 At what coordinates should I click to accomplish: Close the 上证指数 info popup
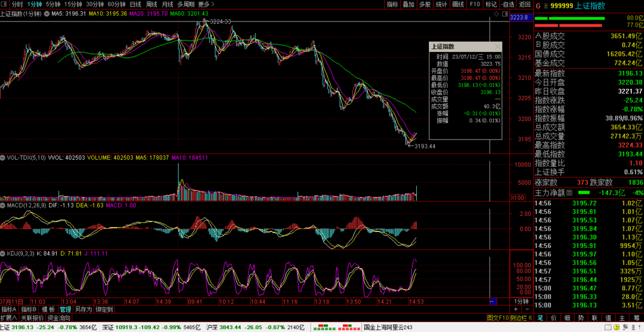click(498, 46)
